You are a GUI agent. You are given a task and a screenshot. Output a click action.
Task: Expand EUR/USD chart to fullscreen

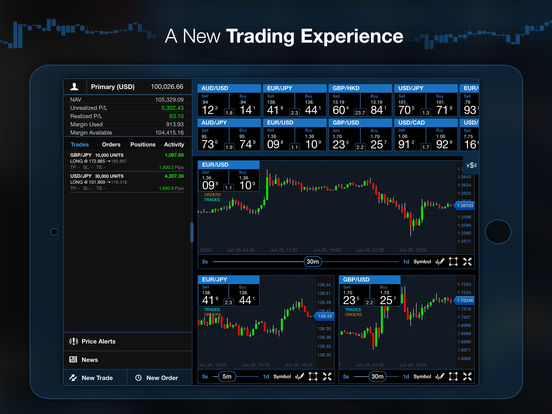(468, 262)
